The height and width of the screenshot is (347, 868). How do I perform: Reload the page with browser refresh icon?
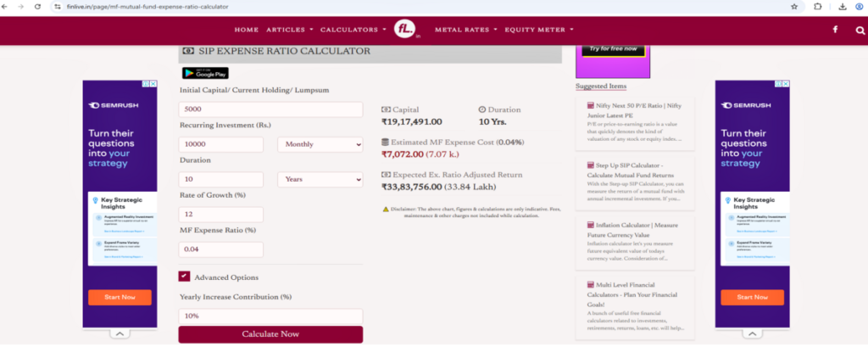click(x=37, y=7)
